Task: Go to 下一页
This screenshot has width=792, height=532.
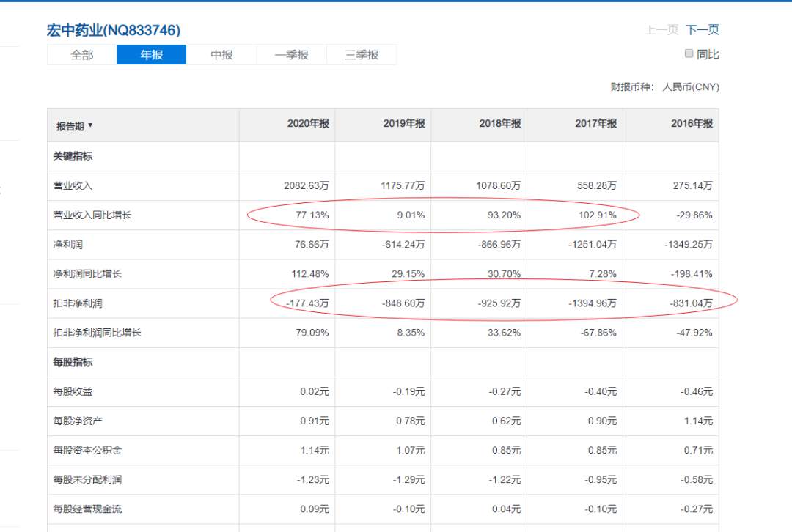Action: tap(703, 30)
